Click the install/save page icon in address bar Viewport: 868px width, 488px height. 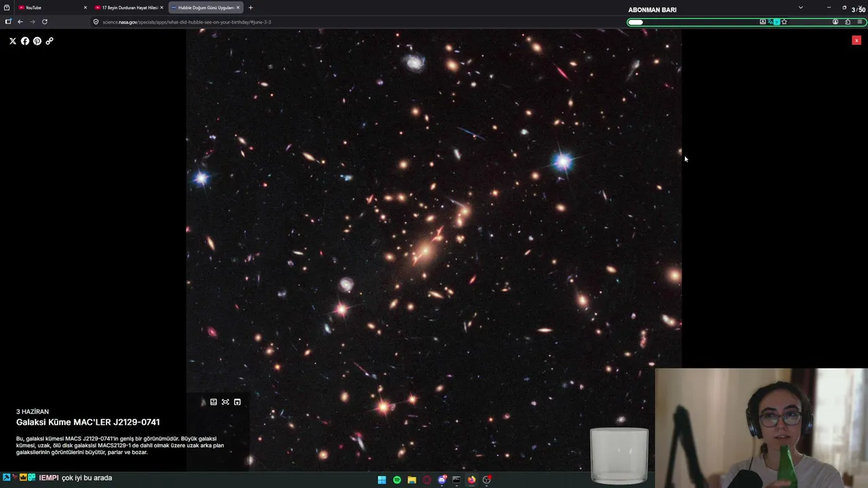[763, 22]
